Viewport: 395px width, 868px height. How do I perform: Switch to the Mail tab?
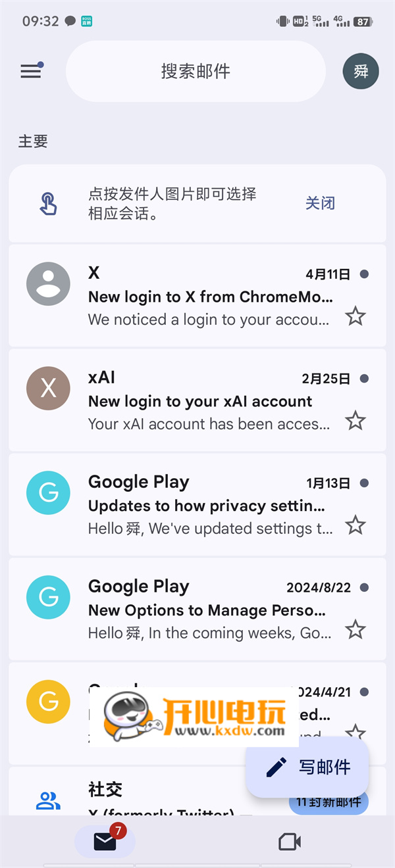(x=105, y=842)
